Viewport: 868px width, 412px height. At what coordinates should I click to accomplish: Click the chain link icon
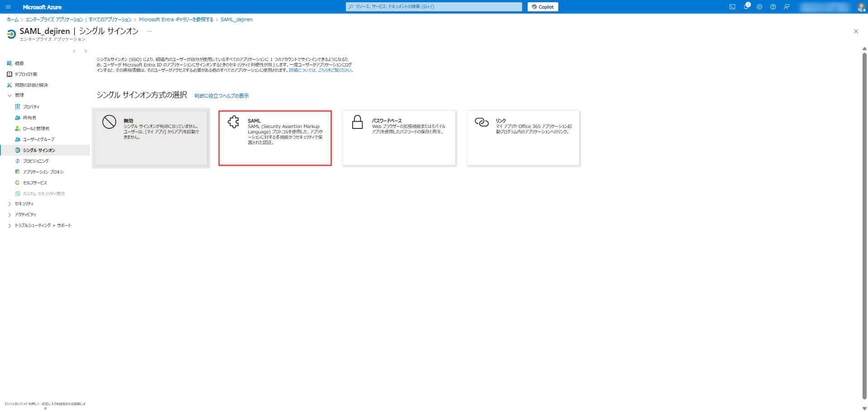pyautogui.click(x=481, y=122)
